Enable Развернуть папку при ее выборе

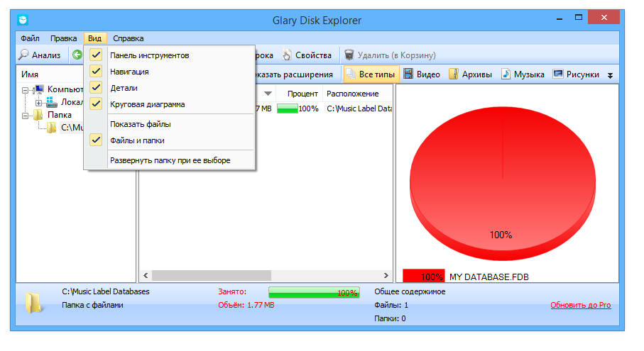click(169, 160)
